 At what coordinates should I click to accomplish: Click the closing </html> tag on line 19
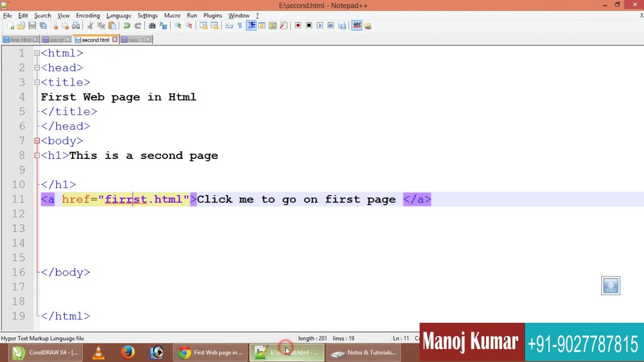[x=65, y=316]
